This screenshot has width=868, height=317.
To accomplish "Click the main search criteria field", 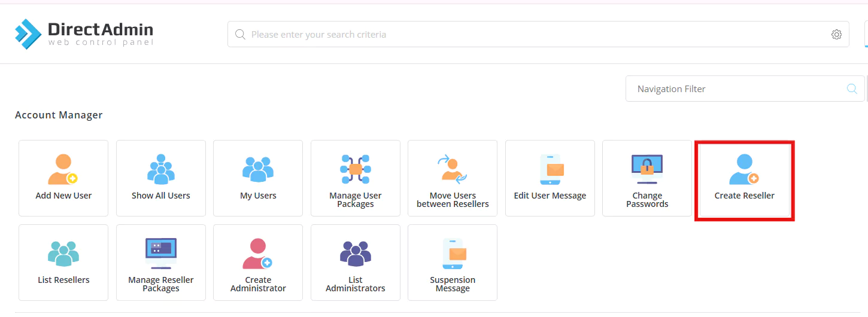I will 533,35.
